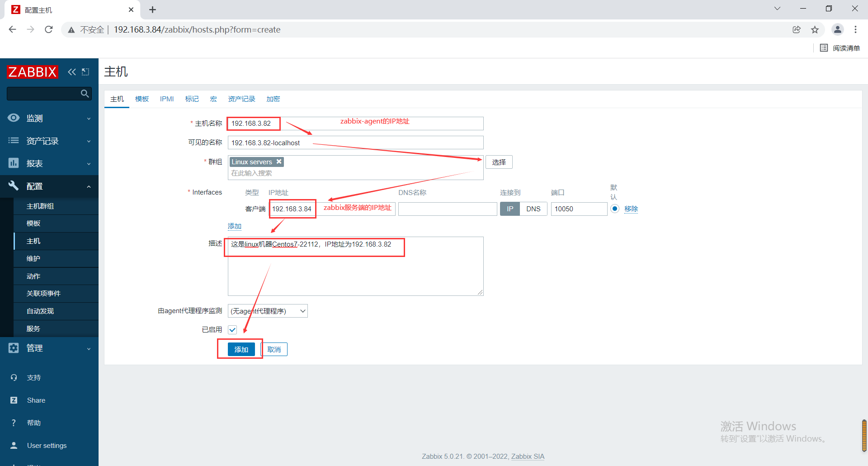Screen dimensions: 868x466
Task: Reload the page
Action: pyautogui.click(x=49, y=29)
